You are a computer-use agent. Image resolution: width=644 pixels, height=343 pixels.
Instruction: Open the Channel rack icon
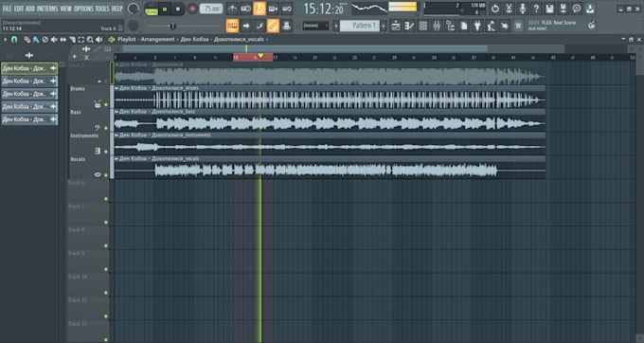[x=422, y=26]
